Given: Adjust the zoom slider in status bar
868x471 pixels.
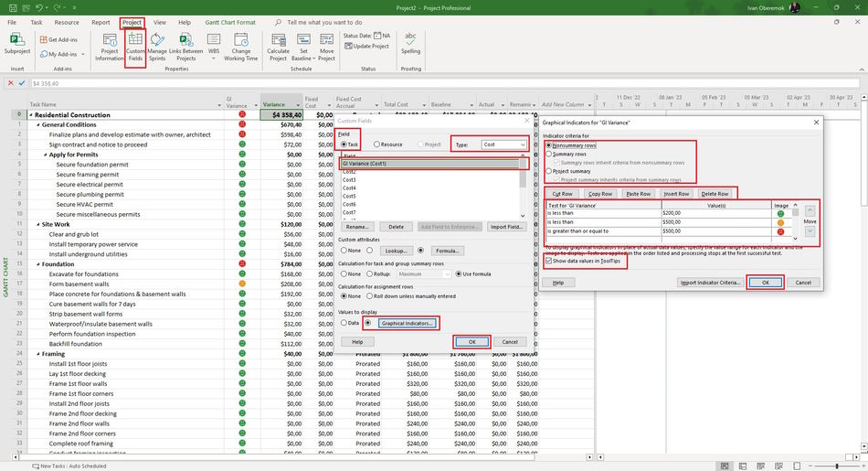Looking at the screenshot, I should [x=836, y=466].
